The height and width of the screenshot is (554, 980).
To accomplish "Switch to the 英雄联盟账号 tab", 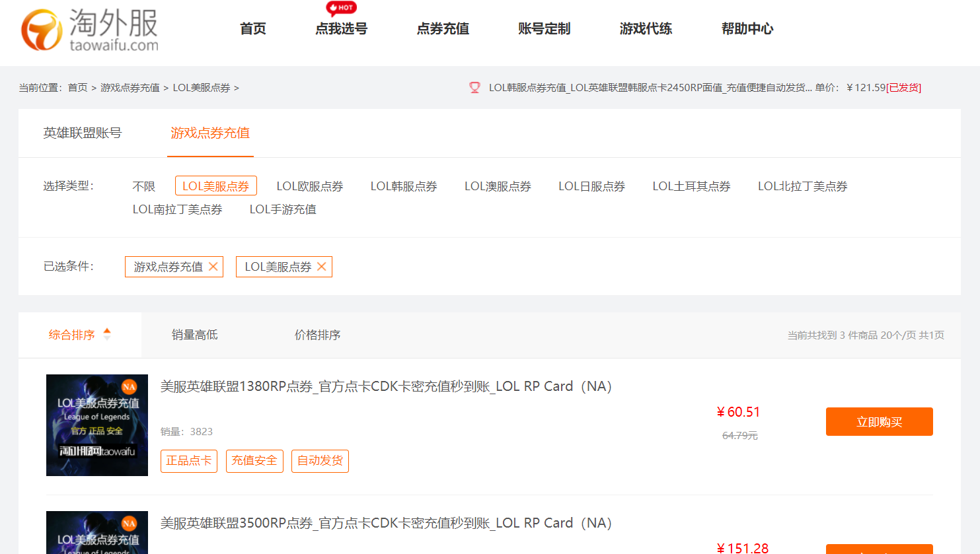I will point(83,133).
